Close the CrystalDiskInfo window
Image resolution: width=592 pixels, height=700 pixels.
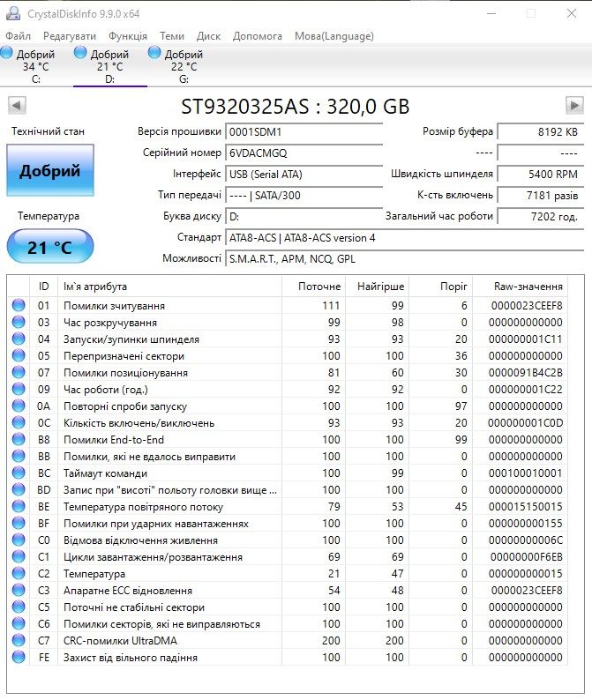click(x=572, y=13)
